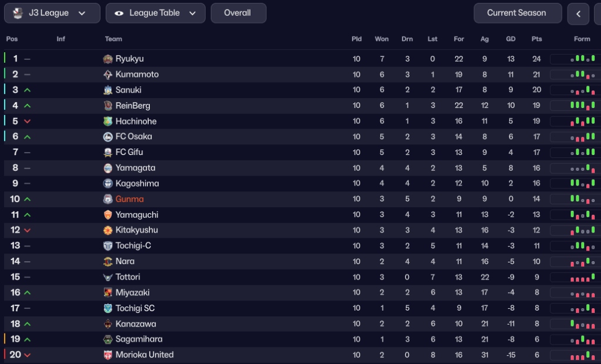Click the Won column header
Image resolution: width=601 pixels, height=364 pixels.
382,39
